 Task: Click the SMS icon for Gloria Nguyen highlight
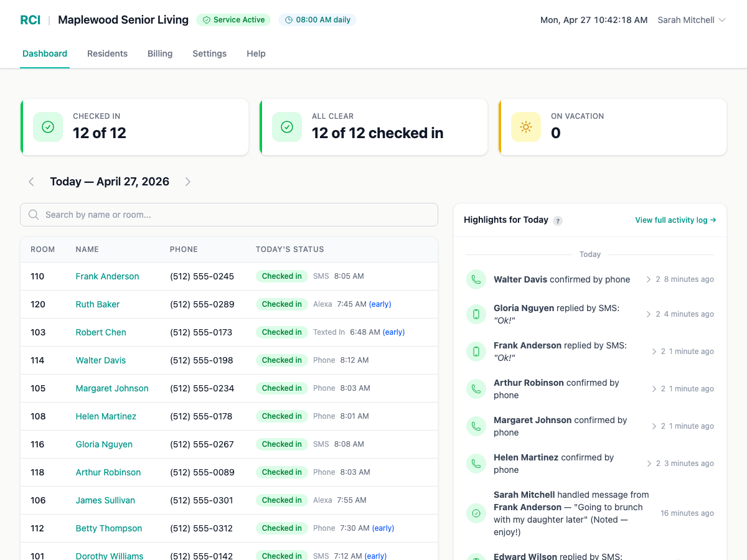pos(476,314)
